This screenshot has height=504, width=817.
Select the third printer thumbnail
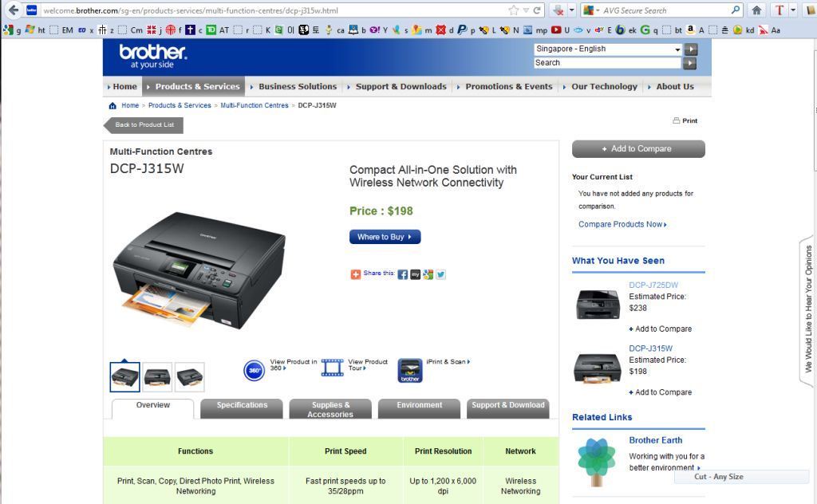point(190,377)
